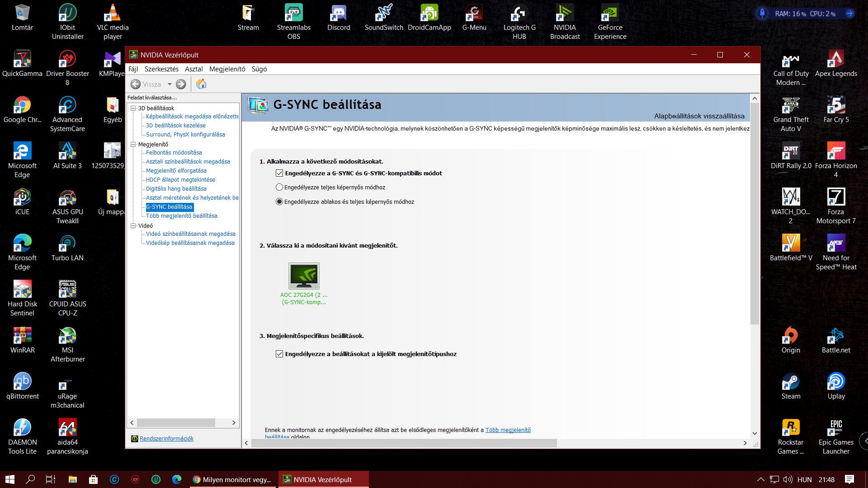The height and width of the screenshot is (488, 868).
Task: Click the Back arrow toolbar button
Action: (135, 84)
